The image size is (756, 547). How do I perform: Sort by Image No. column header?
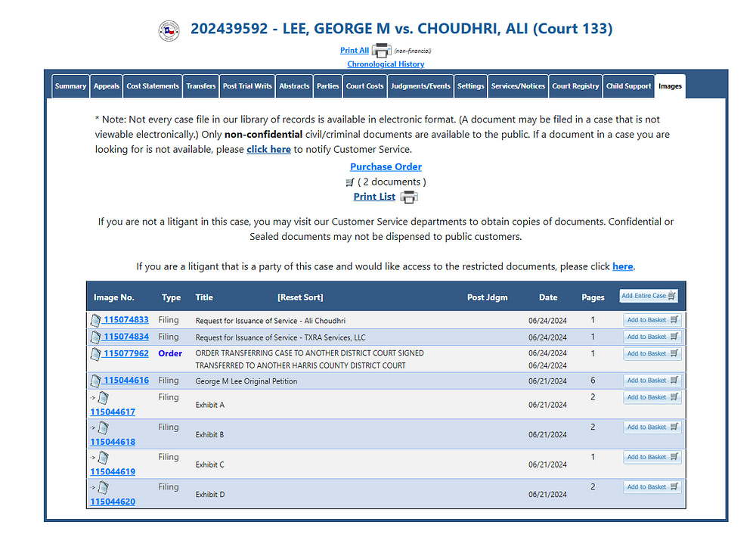click(x=114, y=297)
